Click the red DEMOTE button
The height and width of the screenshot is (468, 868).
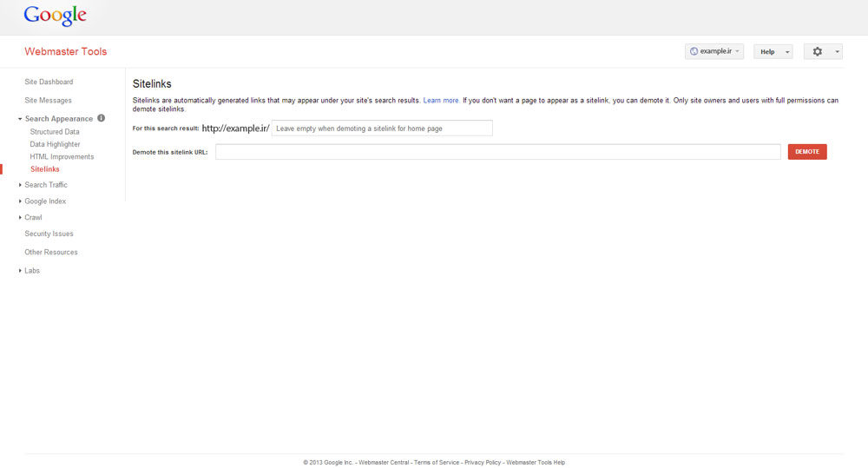pos(807,152)
